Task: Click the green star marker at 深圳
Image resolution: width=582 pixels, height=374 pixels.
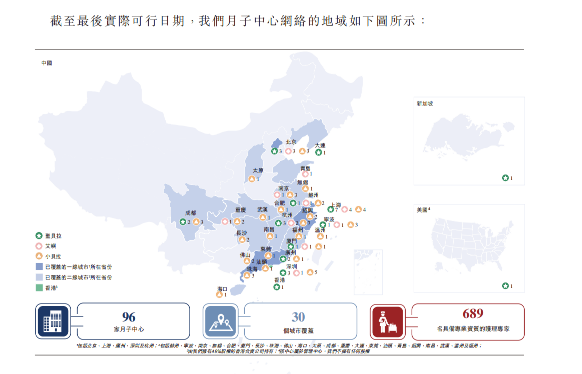Action: (283, 273)
